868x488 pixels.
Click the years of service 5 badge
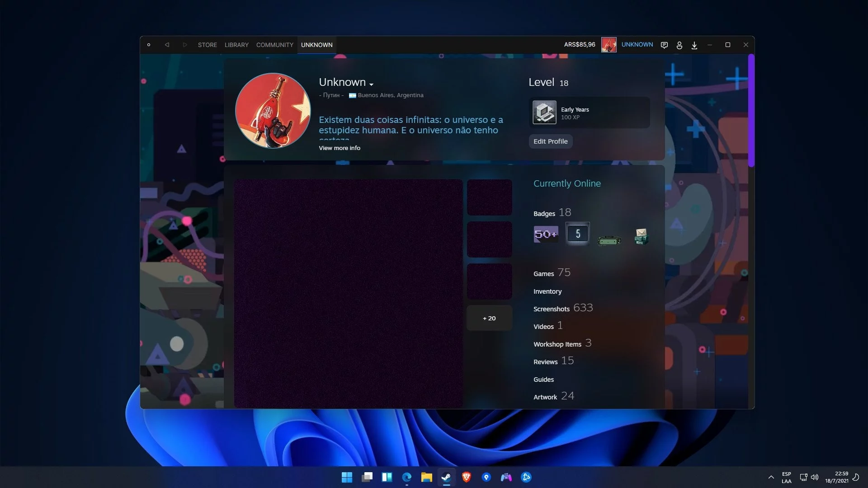577,234
